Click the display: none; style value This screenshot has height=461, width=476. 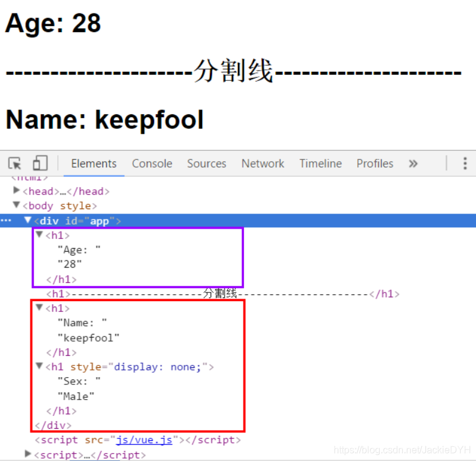pyautogui.click(x=158, y=367)
